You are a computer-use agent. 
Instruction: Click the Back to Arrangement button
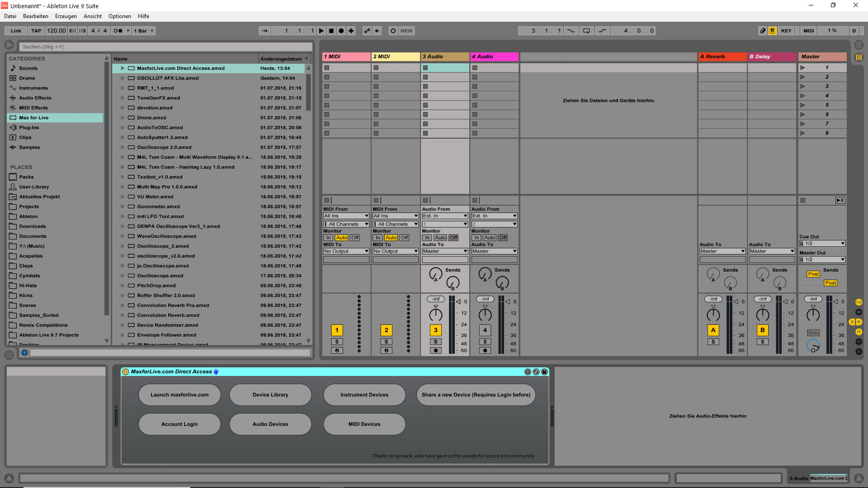coord(377,31)
